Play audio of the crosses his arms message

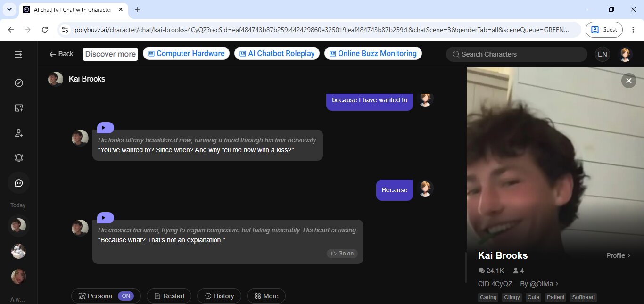[x=105, y=218]
